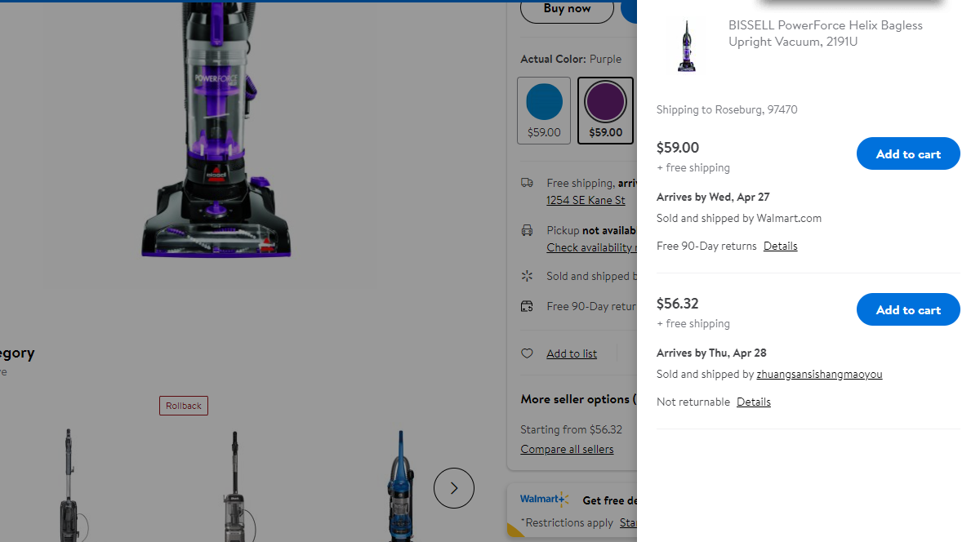Click the returns icon by Free 90-Day returns
This screenshot has height=542, width=980.
527,306
